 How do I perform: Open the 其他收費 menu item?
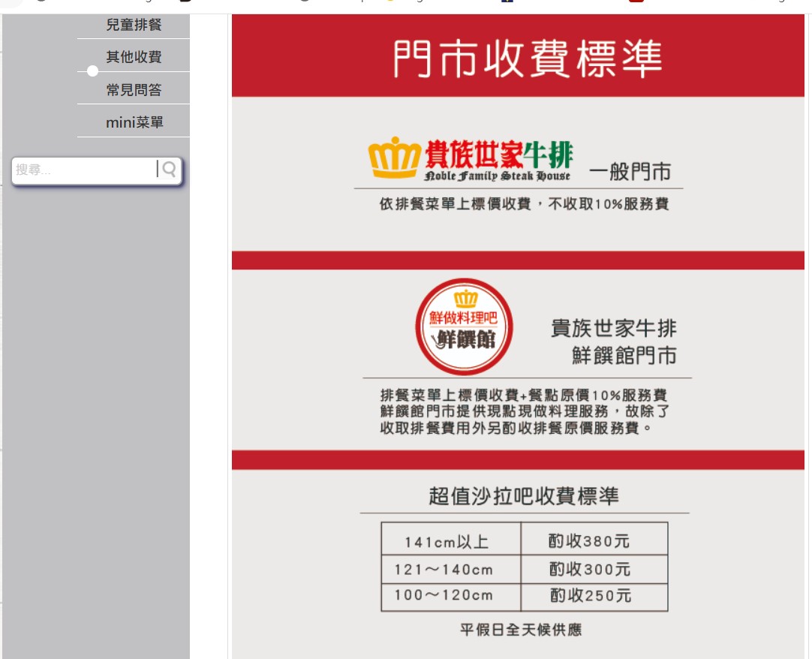[x=134, y=56]
